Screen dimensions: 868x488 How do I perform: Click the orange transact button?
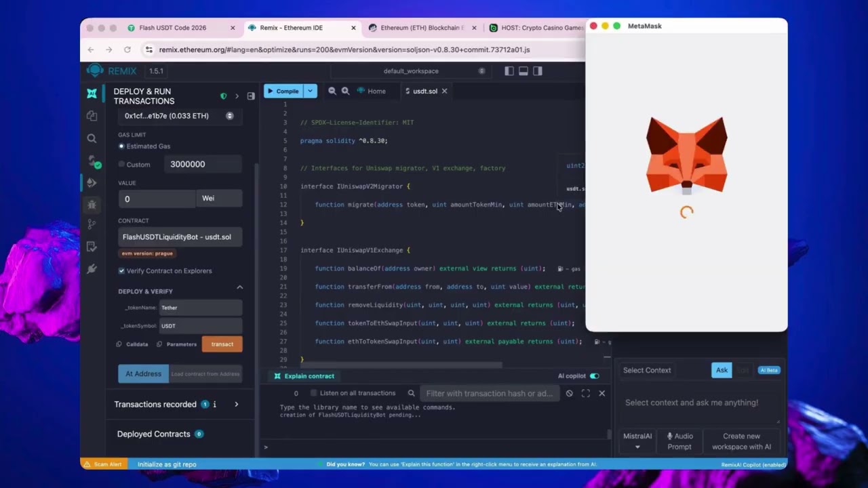[222, 344]
